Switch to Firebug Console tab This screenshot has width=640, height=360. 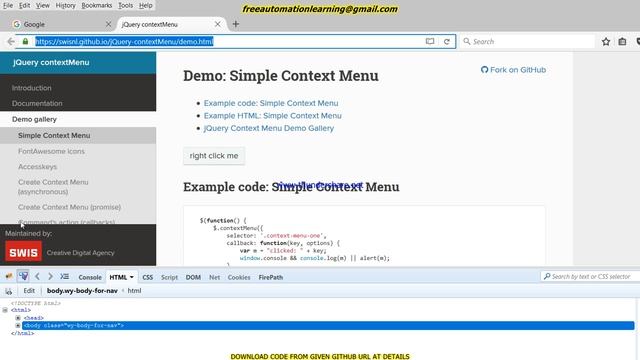90,277
